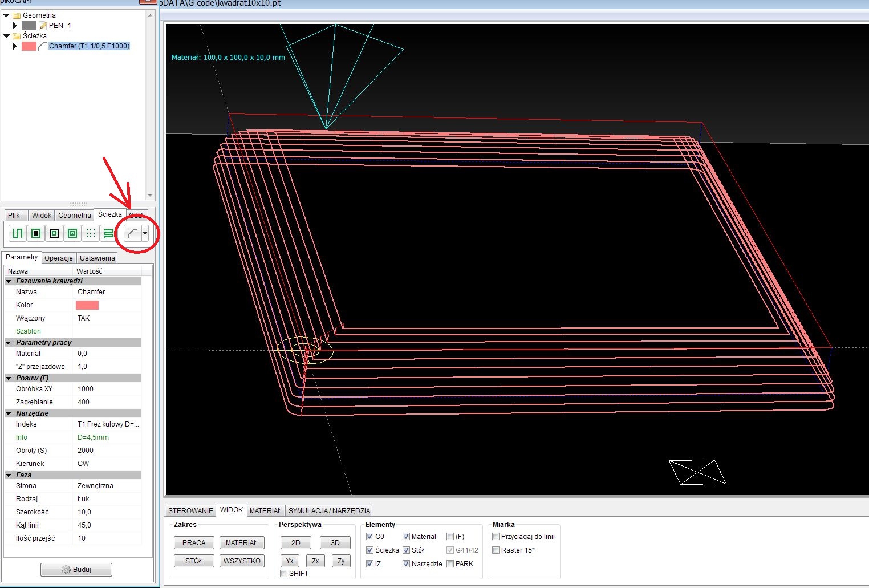
Task: Open the STEROWANIE bottom tab
Action: tap(190, 510)
